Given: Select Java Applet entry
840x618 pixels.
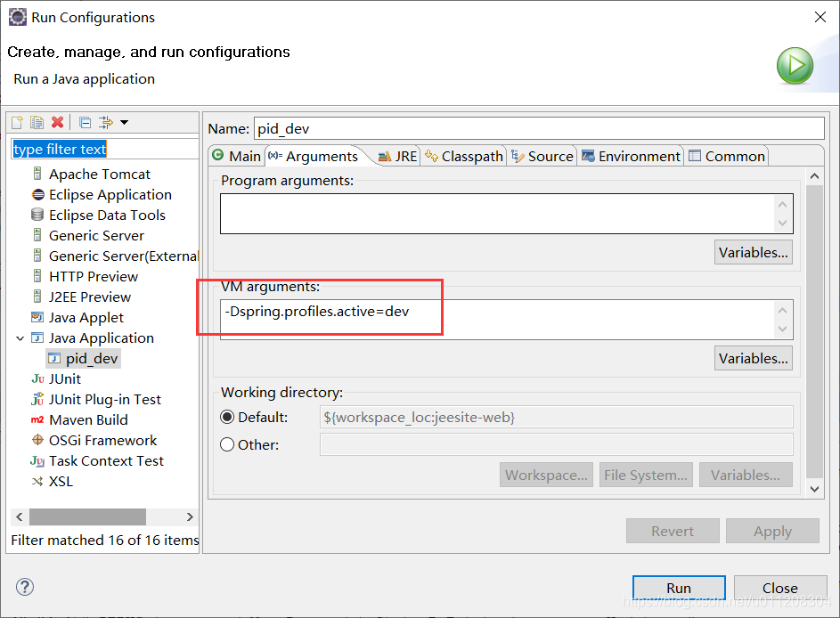Looking at the screenshot, I should coord(86,318).
